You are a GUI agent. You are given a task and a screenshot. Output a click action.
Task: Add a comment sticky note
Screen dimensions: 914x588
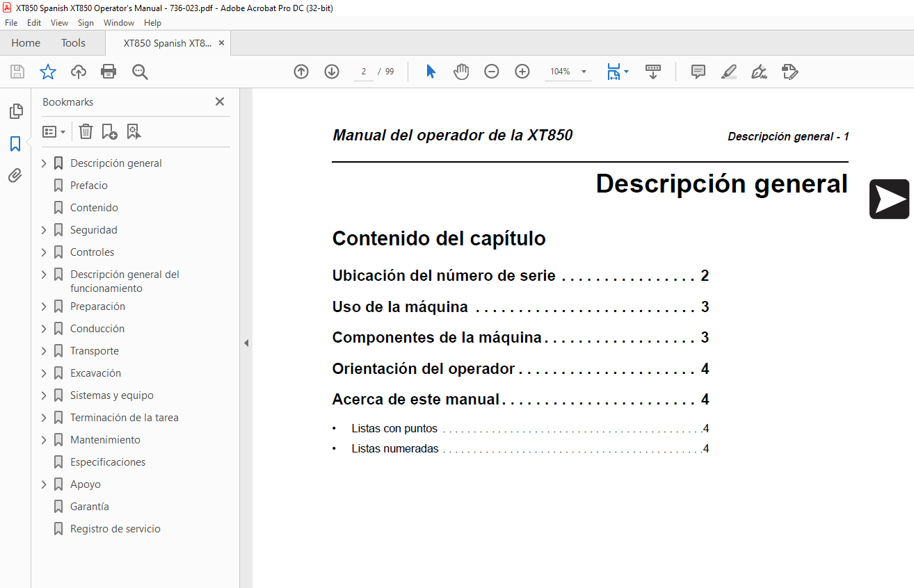click(x=698, y=72)
